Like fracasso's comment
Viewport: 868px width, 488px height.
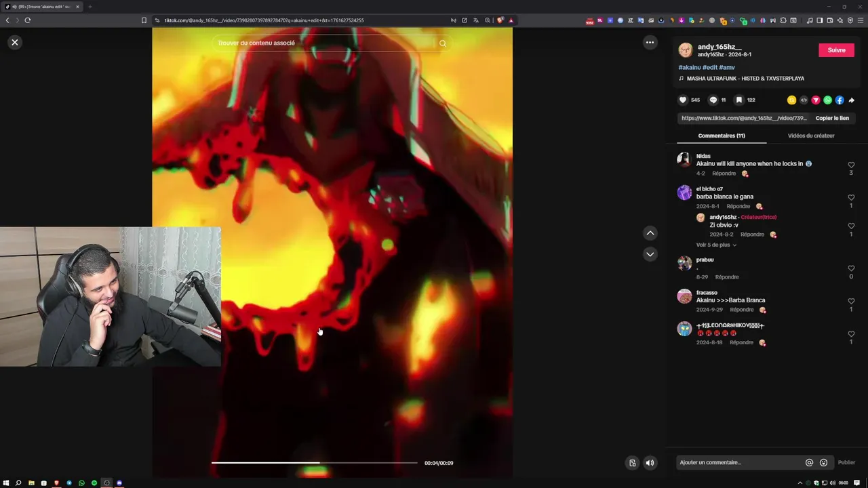point(851,302)
